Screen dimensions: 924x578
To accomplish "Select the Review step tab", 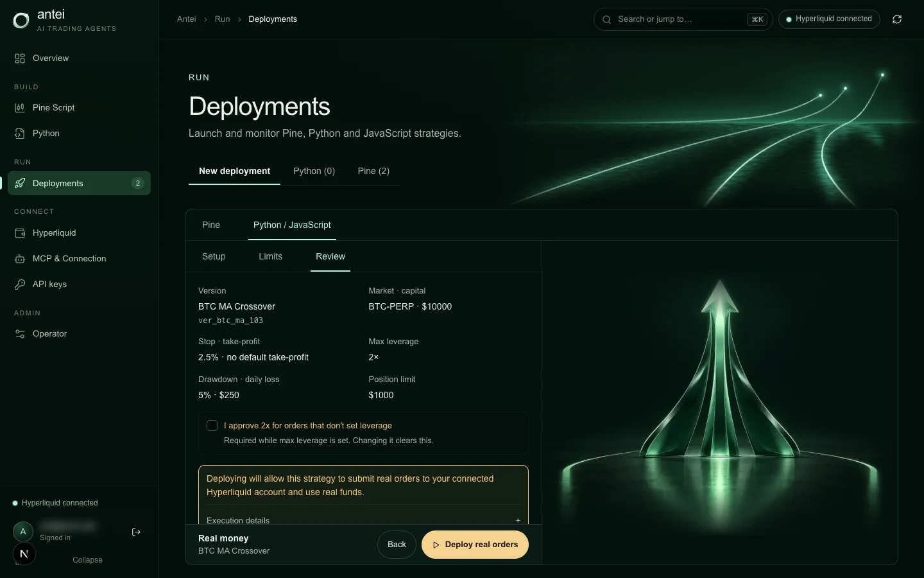I will coord(330,256).
